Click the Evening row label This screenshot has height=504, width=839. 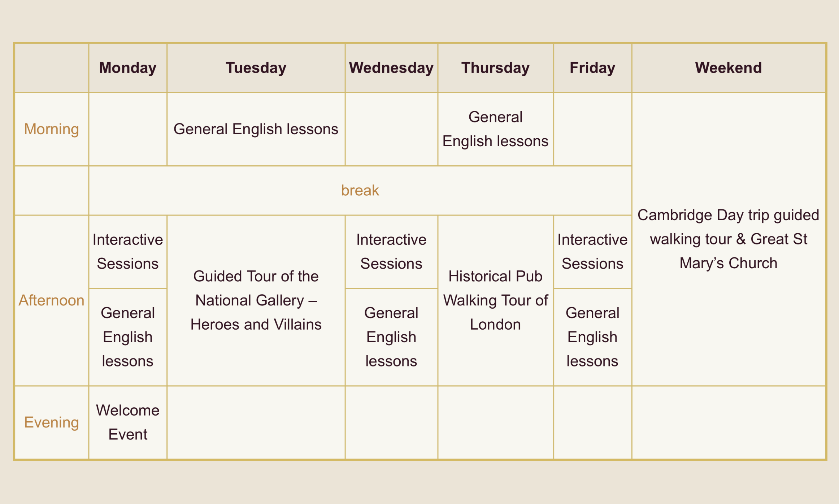pyautogui.click(x=52, y=422)
